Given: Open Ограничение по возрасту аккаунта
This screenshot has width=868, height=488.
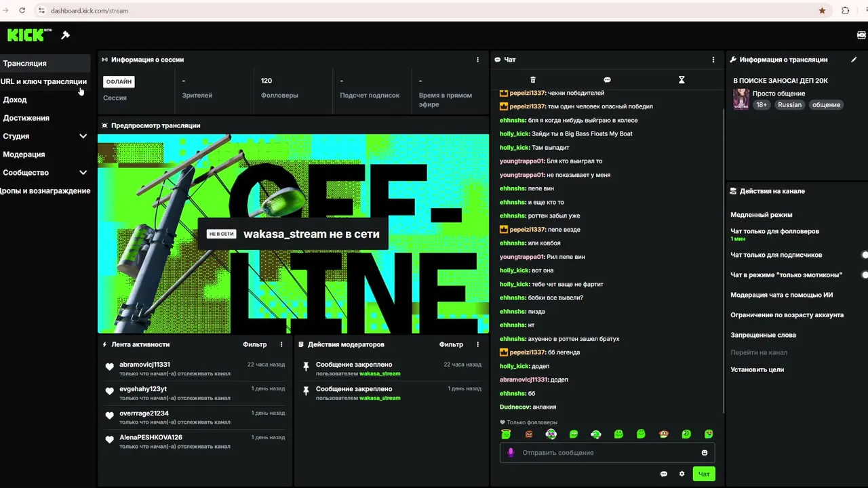Looking at the screenshot, I should click(x=787, y=315).
